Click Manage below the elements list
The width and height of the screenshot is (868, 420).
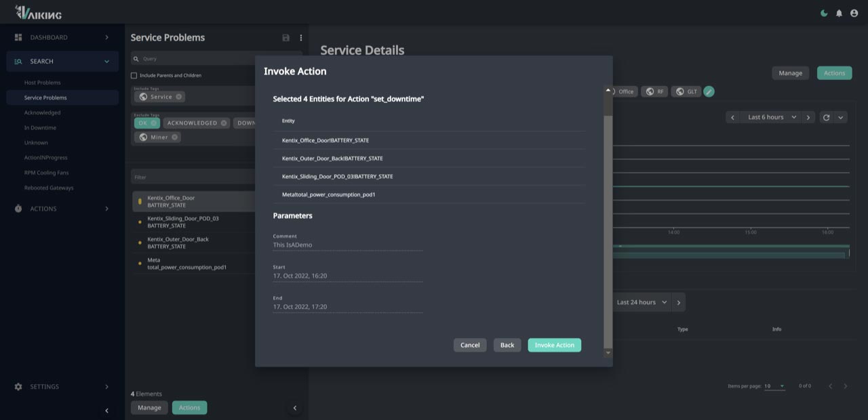click(149, 408)
